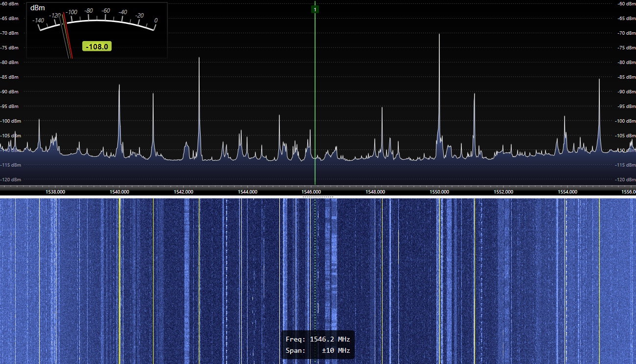
Task: Click the tall peak near 1555 MHz
Action: tap(599, 80)
